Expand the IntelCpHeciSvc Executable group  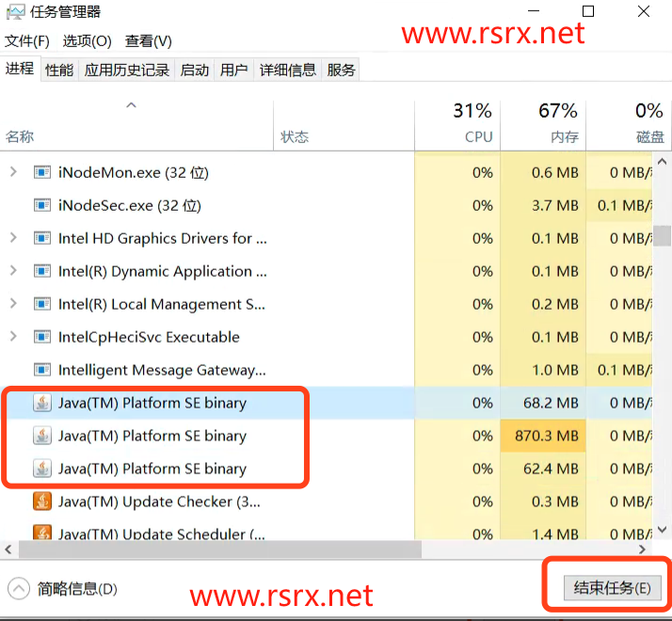13,337
